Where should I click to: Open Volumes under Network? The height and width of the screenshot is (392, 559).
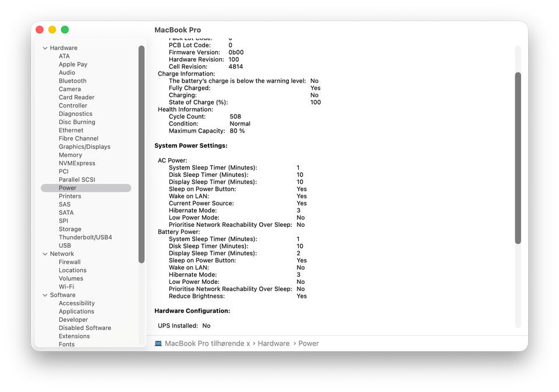coord(71,279)
